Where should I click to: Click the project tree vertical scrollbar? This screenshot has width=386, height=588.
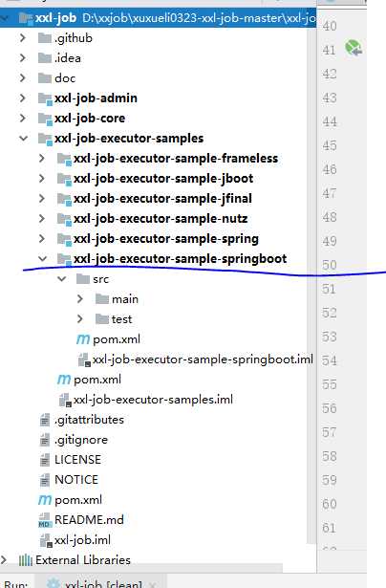[311, 285]
